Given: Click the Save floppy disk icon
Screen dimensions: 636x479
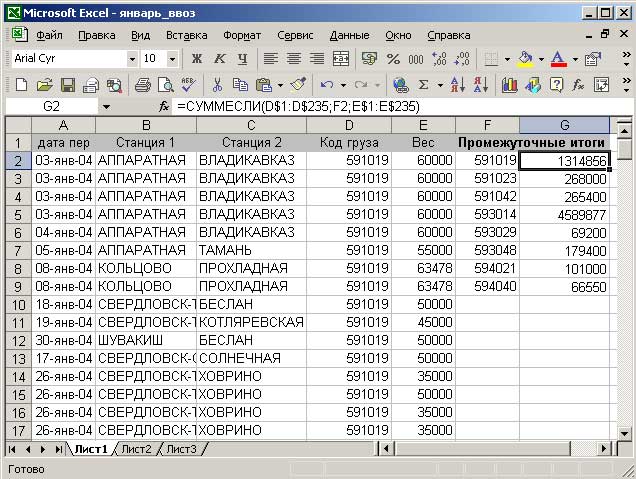Looking at the screenshot, I should [68, 85].
